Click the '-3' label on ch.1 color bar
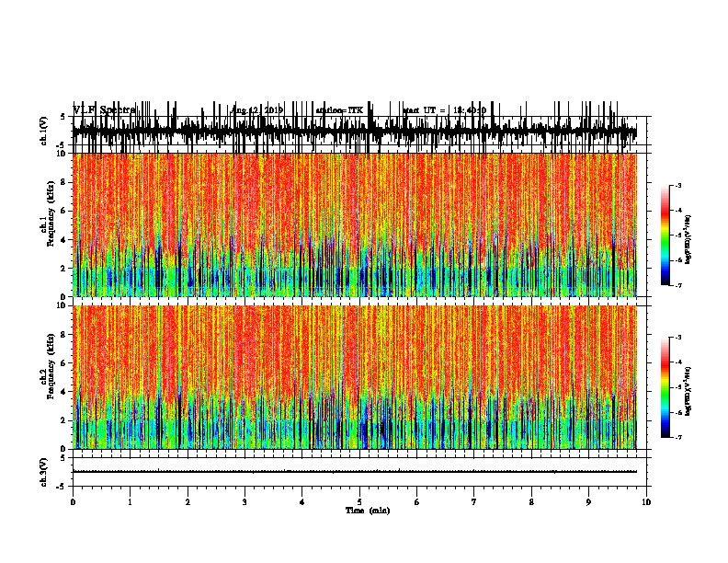This screenshot has height=563, width=728. coord(678,185)
